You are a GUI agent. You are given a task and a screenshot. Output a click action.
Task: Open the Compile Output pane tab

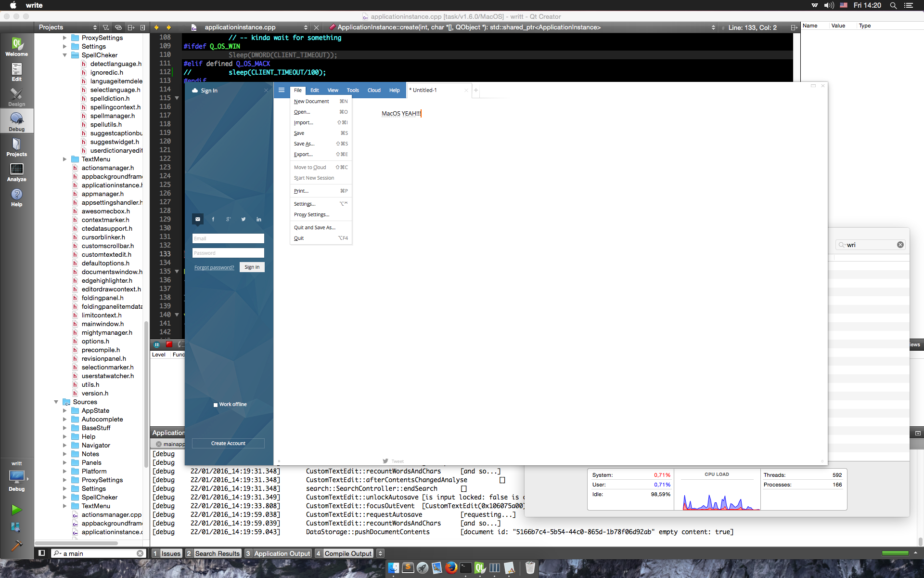[x=344, y=553]
